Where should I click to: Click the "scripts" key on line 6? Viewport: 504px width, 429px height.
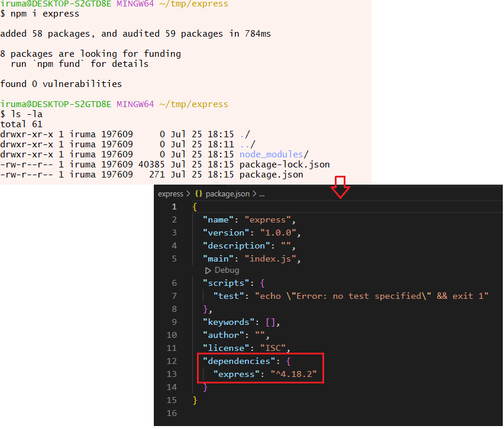pos(226,283)
